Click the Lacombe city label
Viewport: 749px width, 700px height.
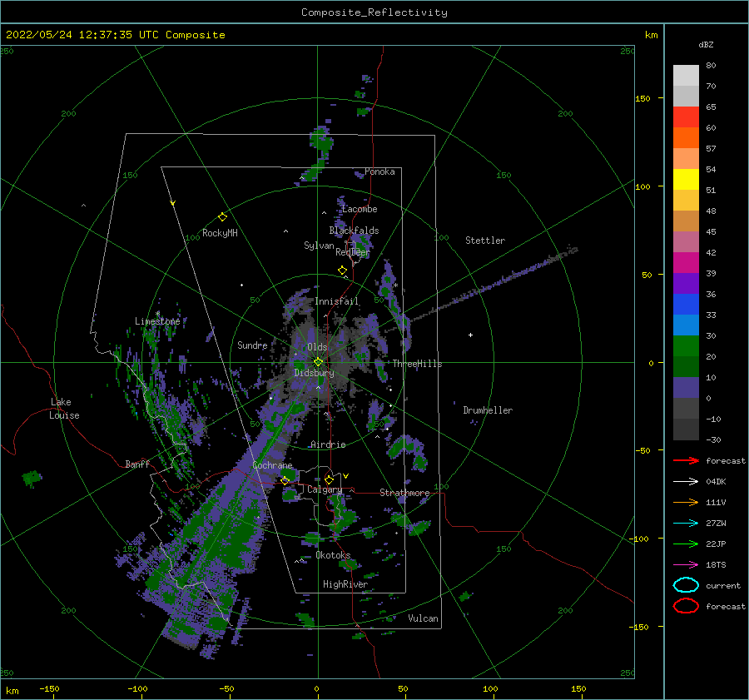(360, 209)
